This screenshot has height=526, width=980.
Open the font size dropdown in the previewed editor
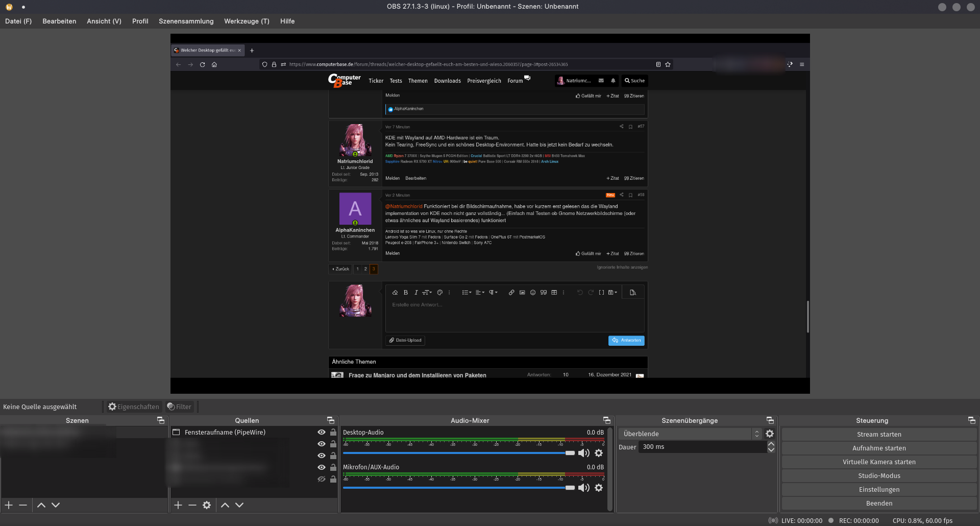pos(427,293)
